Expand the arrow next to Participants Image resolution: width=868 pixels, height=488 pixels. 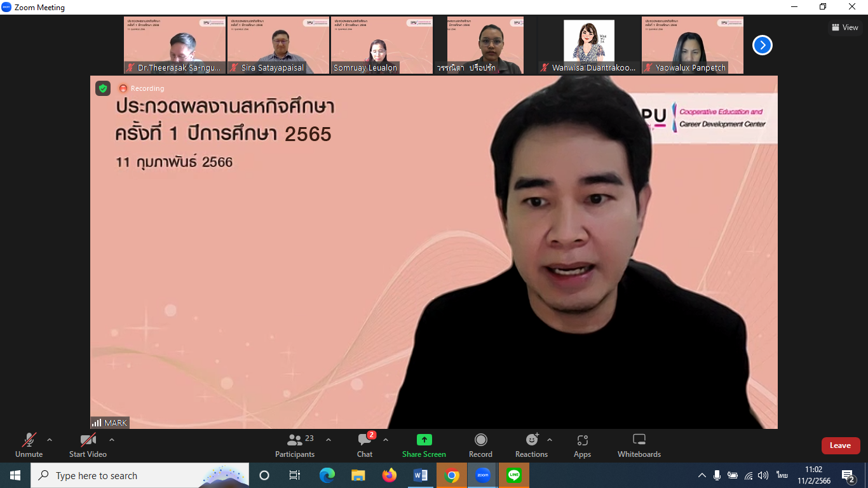coord(329,440)
